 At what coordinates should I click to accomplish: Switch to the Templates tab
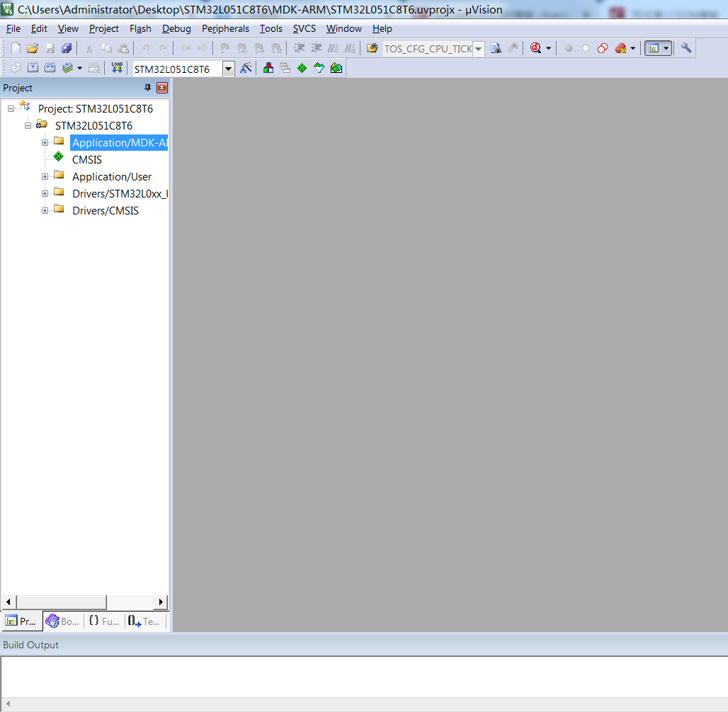(144, 621)
